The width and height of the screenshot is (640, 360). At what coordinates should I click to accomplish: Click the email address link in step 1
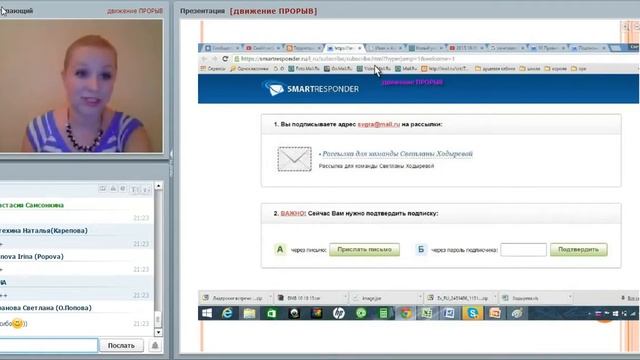pyautogui.click(x=379, y=124)
